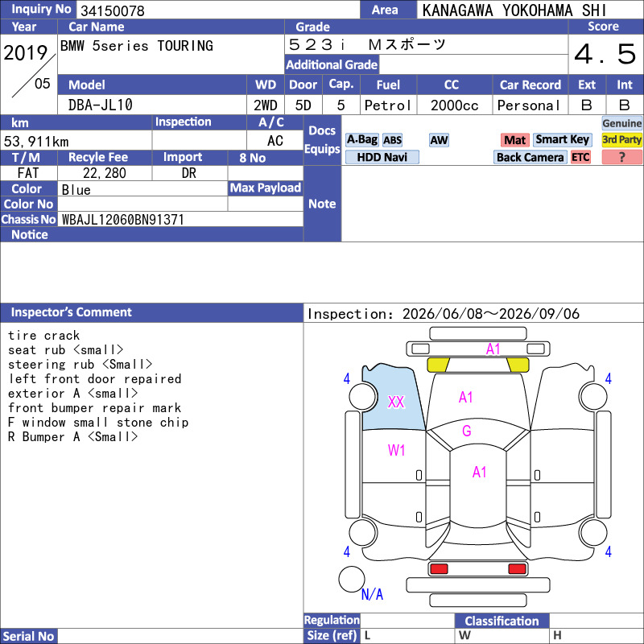Select the yellow 3rd Party tag
The height and width of the screenshot is (644, 644).
621,139
